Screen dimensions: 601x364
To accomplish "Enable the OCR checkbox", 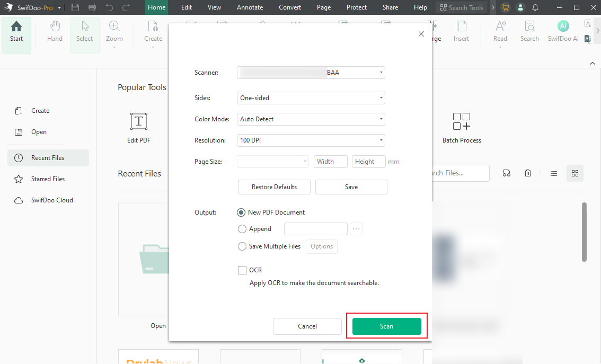I will click(242, 270).
